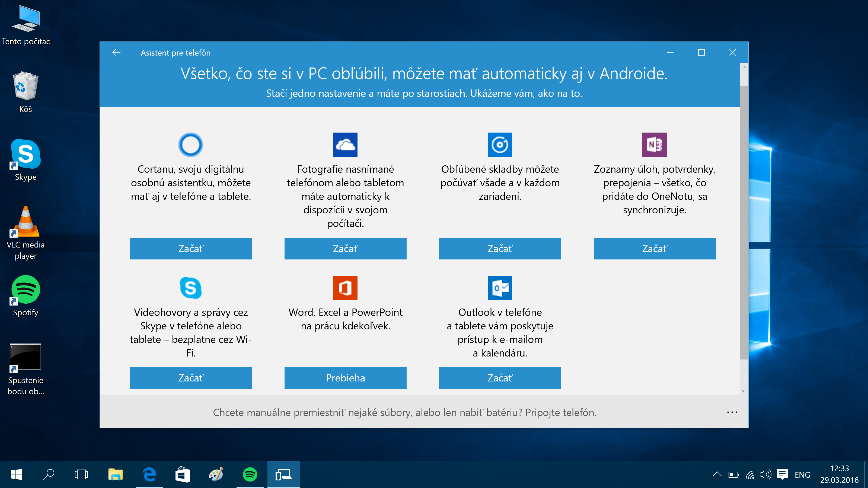The image size is (868, 488).
Task: Select the Kôš recycle bin desktop icon
Action: pos(25,92)
